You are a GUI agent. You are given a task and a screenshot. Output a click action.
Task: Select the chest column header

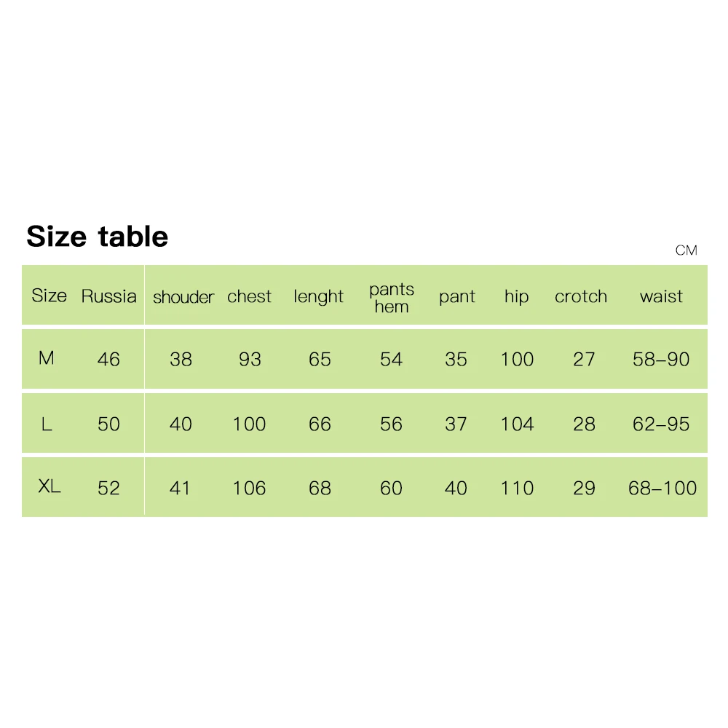pyautogui.click(x=249, y=296)
